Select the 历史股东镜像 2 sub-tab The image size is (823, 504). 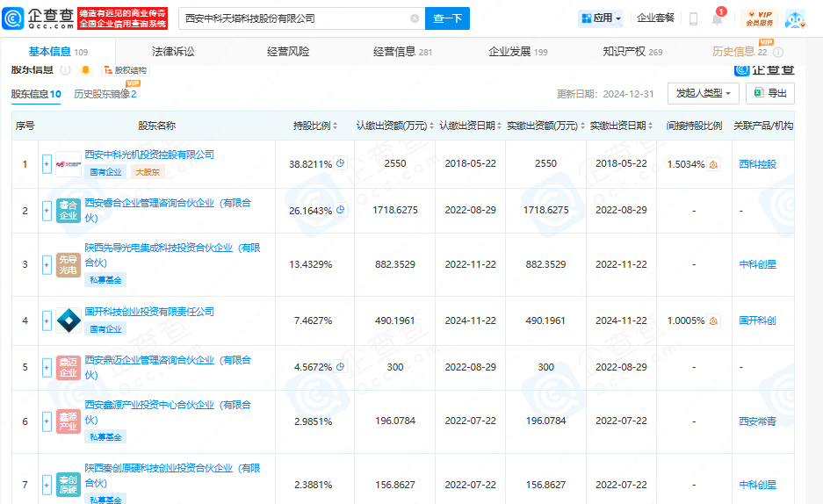click(105, 95)
